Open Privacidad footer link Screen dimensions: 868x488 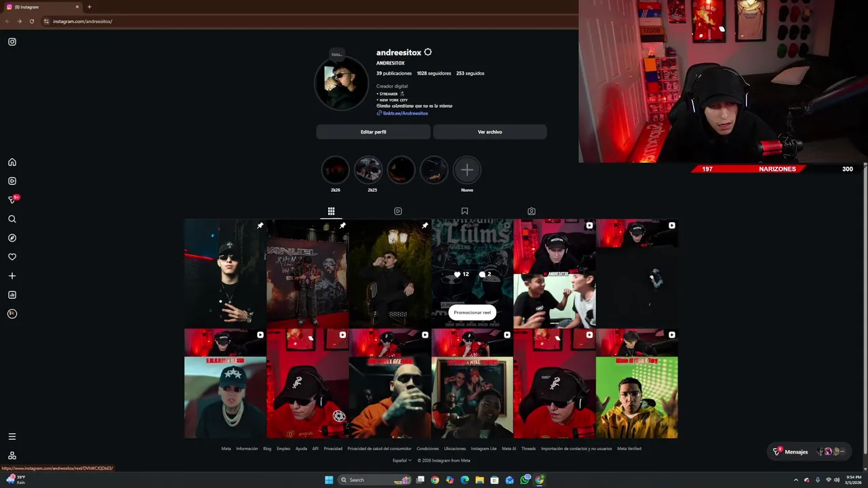click(333, 449)
